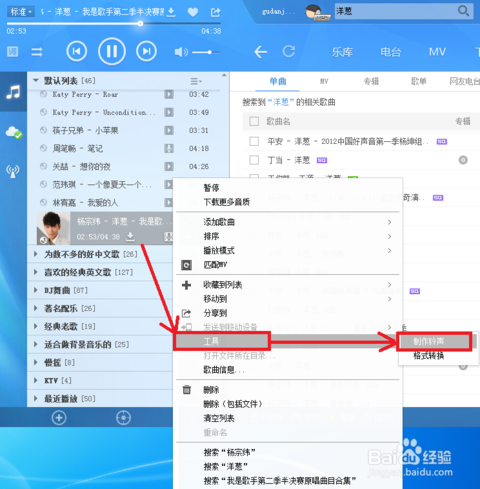Toggle the lyrics panel icon
Image resolution: width=480 pixels, height=489 pixels.
click(x=13, y=52)
